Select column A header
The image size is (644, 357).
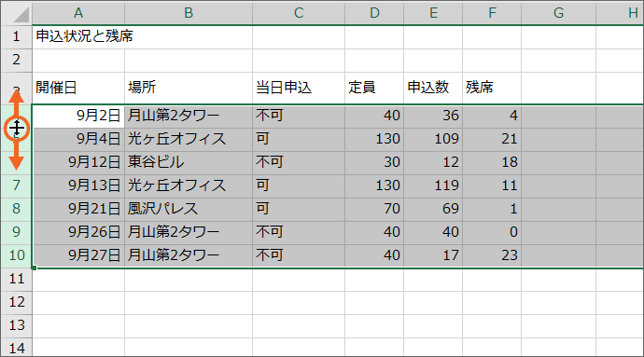tap(78, 13)
